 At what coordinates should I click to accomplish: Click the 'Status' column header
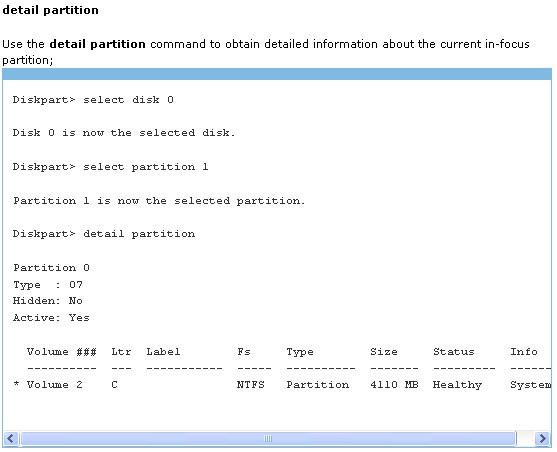coord(454,352)
